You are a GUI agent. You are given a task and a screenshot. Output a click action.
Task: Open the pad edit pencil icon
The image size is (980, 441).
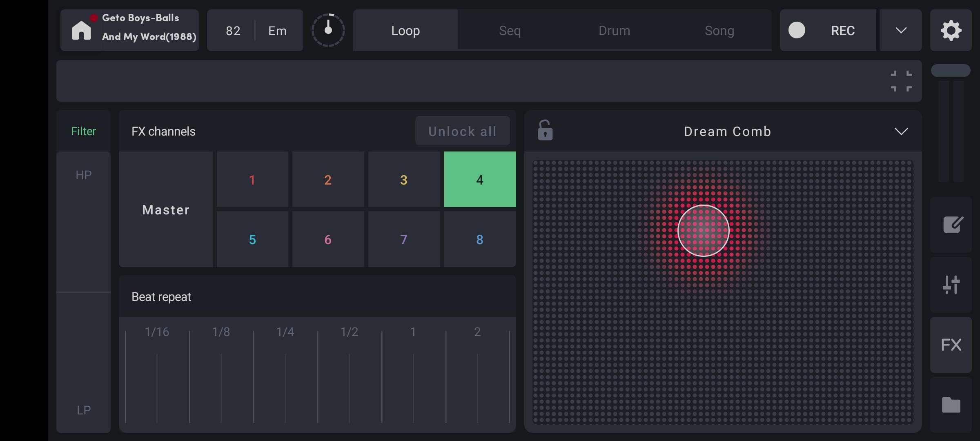pyautogui.click(x=951, y=225)
